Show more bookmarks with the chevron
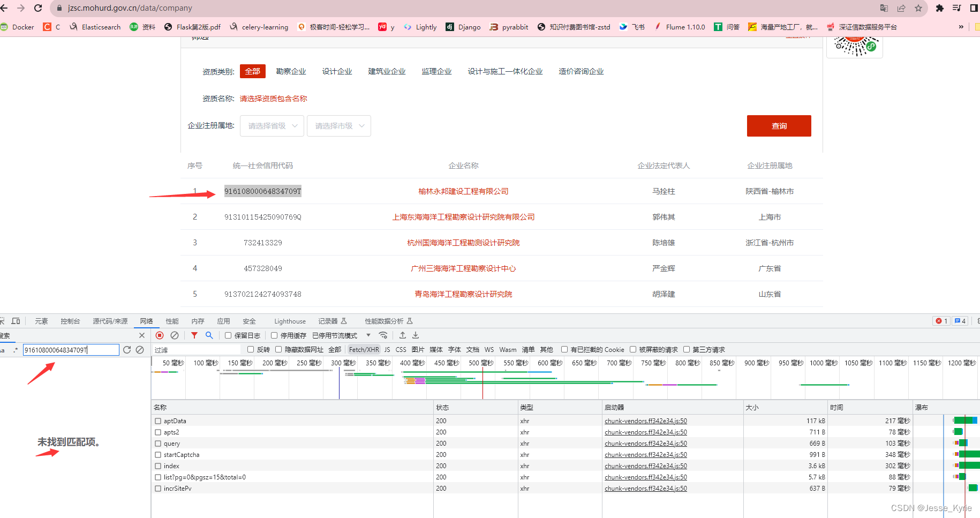Screen dimensions: 980x518 (961, 27)
